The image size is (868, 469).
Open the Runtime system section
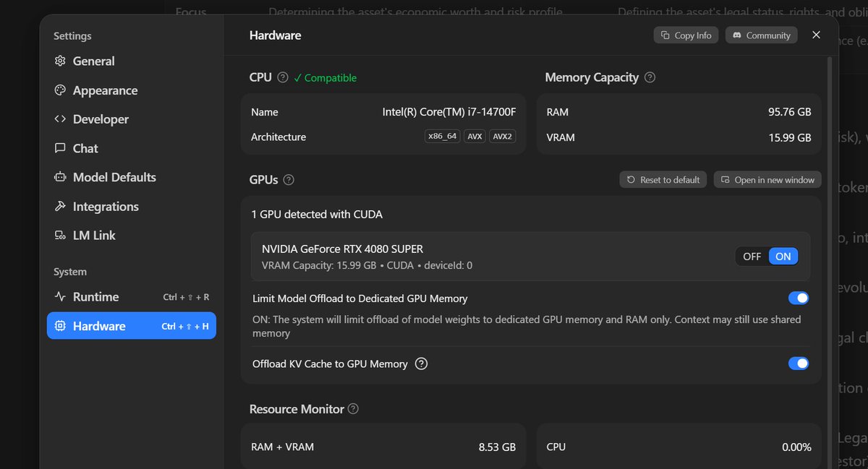[131, 297]
